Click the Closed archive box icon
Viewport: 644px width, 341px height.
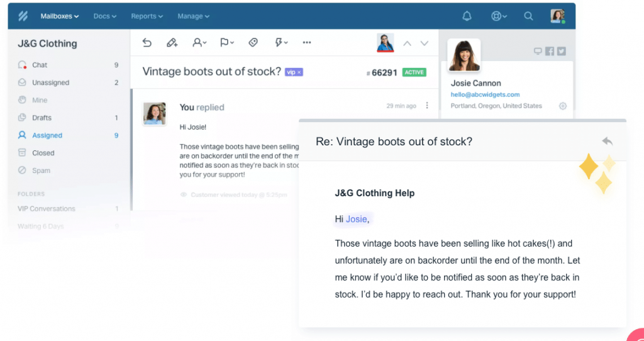pos(22,153)
